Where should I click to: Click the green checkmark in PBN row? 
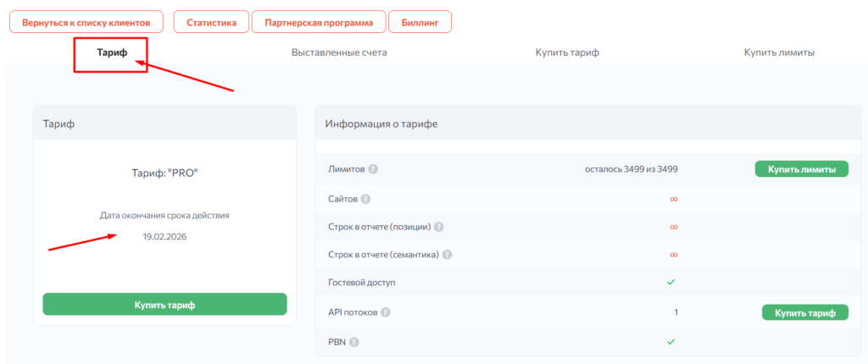[x=670, y=342]
